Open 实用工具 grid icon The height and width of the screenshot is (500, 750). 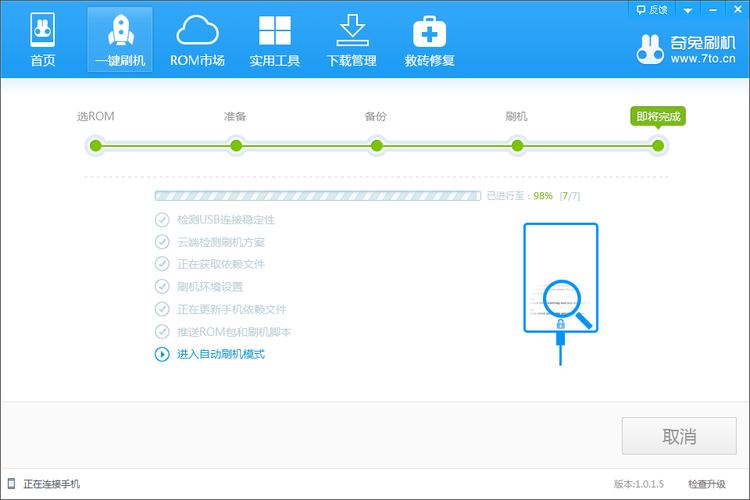click(x=274, y=31)
